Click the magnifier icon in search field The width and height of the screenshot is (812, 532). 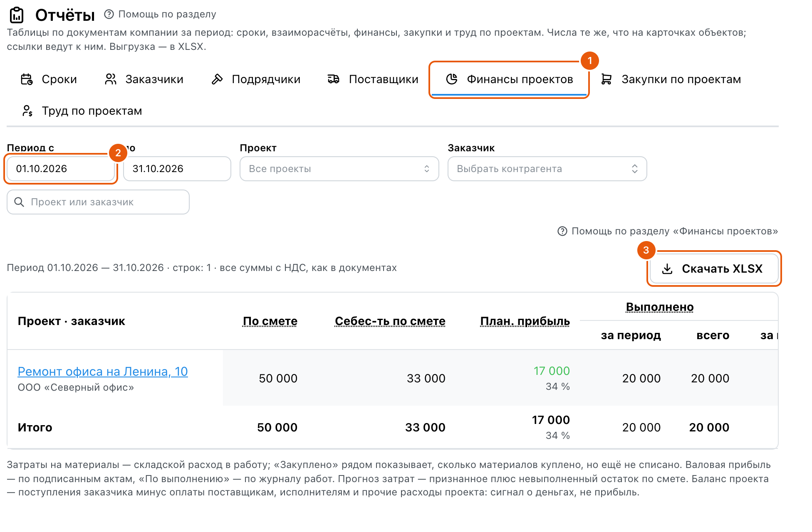(19, 202)
